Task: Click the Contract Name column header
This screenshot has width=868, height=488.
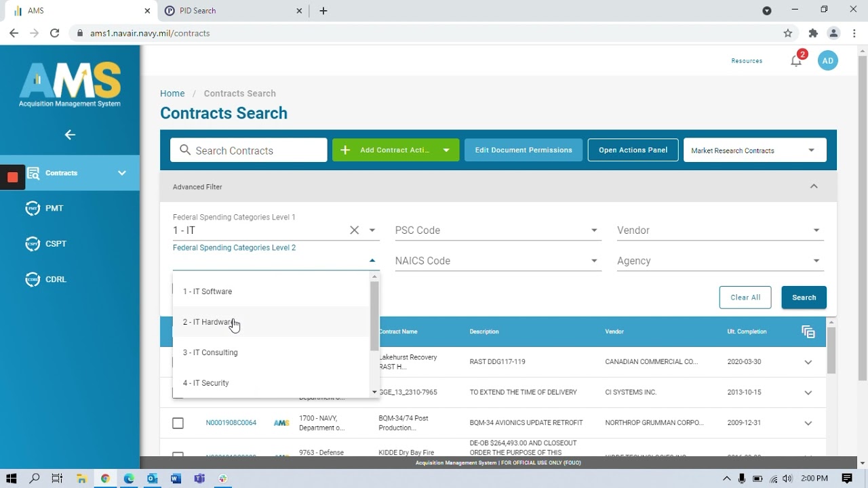Action: (x=398, y=331)
